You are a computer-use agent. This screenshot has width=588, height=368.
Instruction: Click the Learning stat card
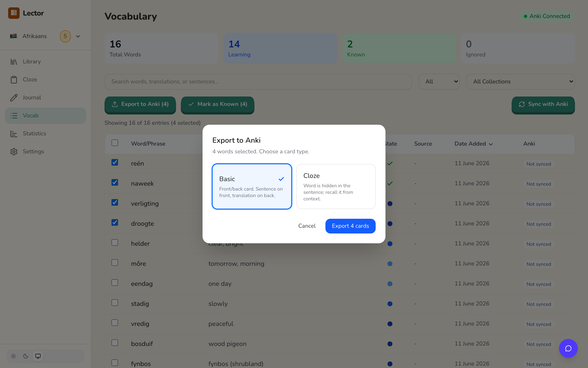tap(280, 48)
